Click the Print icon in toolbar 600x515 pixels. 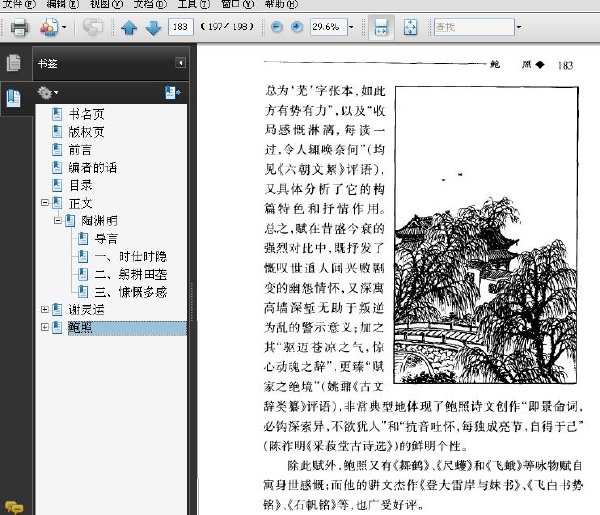19,27
